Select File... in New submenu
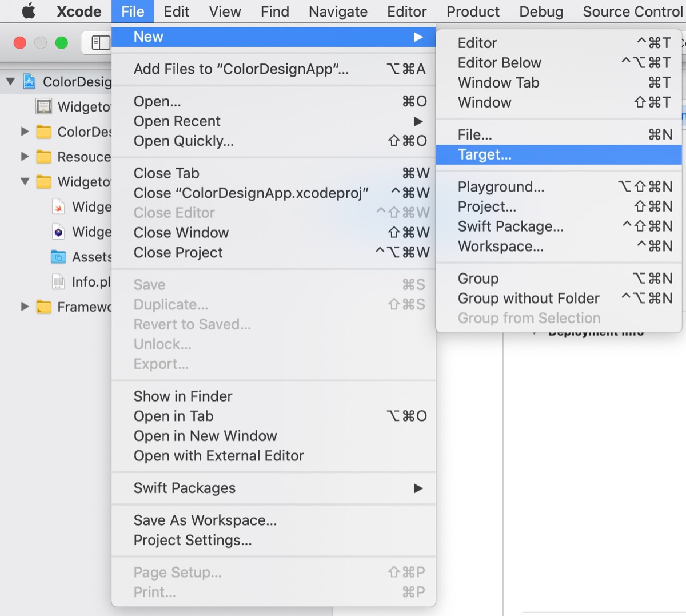Viewport: 686px width, 616px height. click(x=559, y=134)
